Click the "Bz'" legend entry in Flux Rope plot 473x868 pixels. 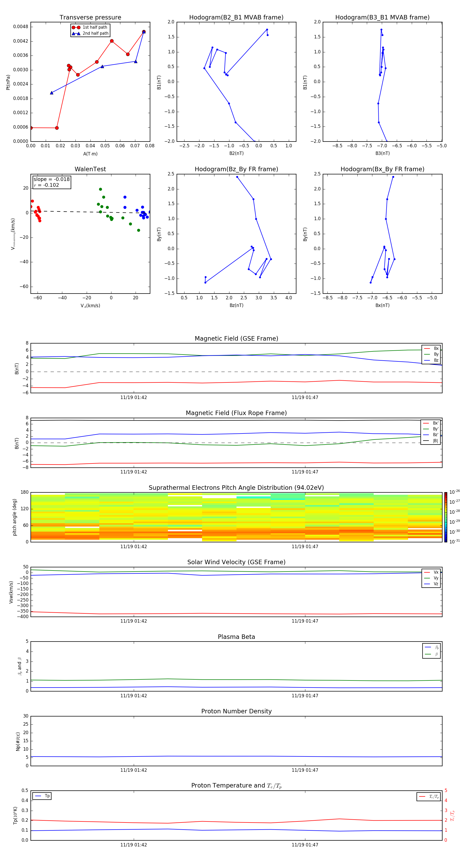pyautogui.click(x=431, y=435)
